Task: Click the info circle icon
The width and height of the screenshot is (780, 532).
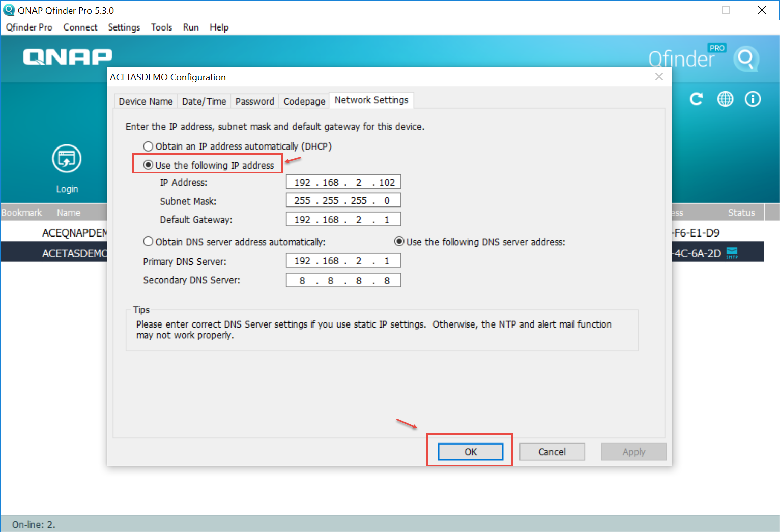Action: (x=753, y=99)
